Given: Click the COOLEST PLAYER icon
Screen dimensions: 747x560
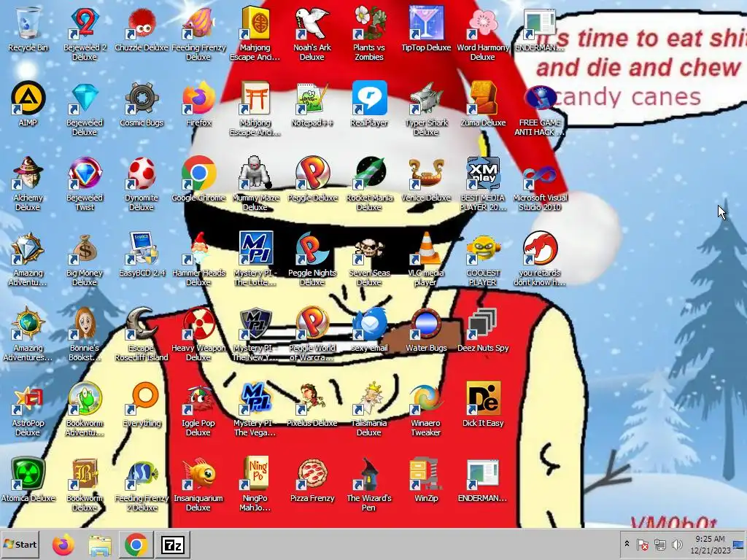Looking at the screenshot, I should (x=483, y=259).
